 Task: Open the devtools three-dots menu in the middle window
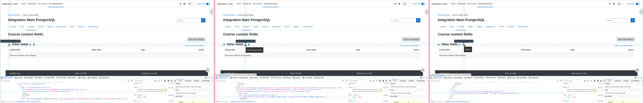coord(424,78)
